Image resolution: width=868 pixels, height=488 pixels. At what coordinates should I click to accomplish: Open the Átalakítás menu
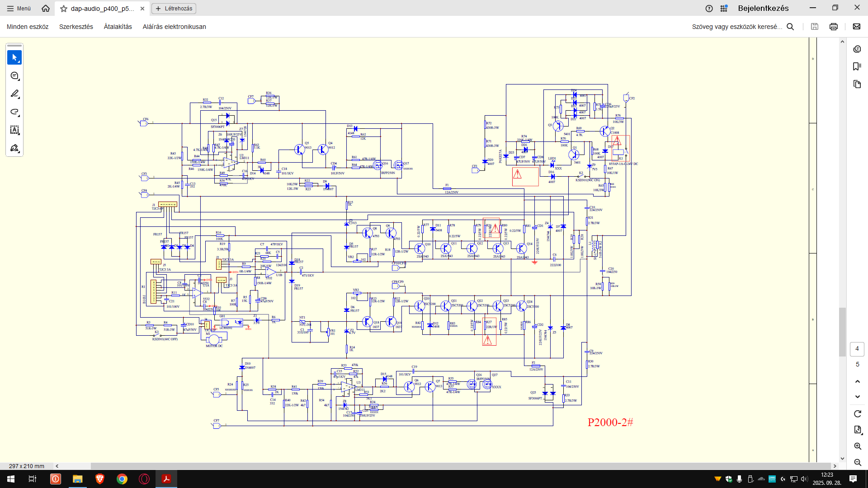(118, 27)
